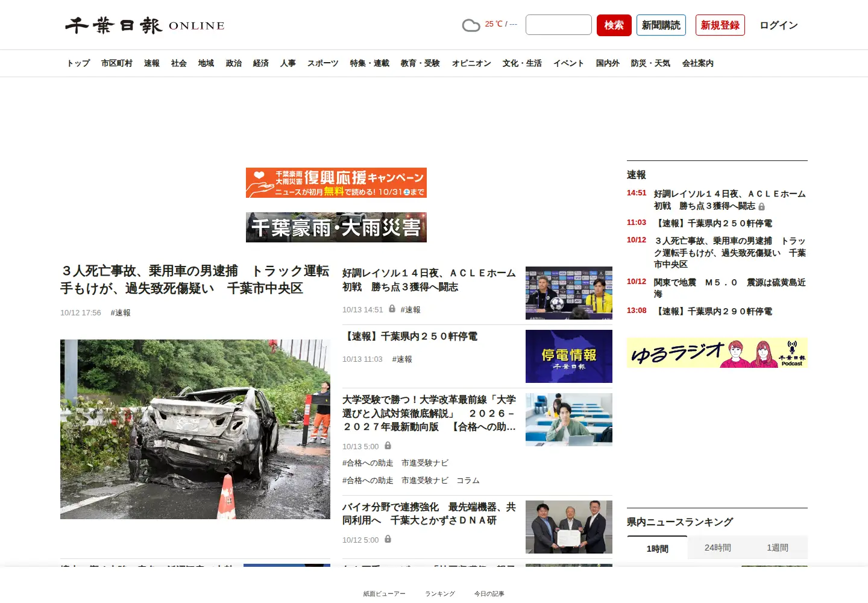Click the ログイン link

coord(779,25)
